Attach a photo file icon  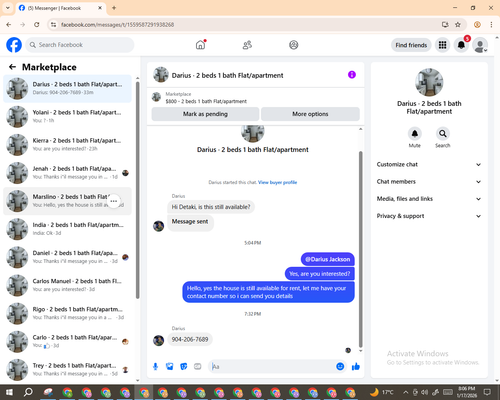(170, 367)
